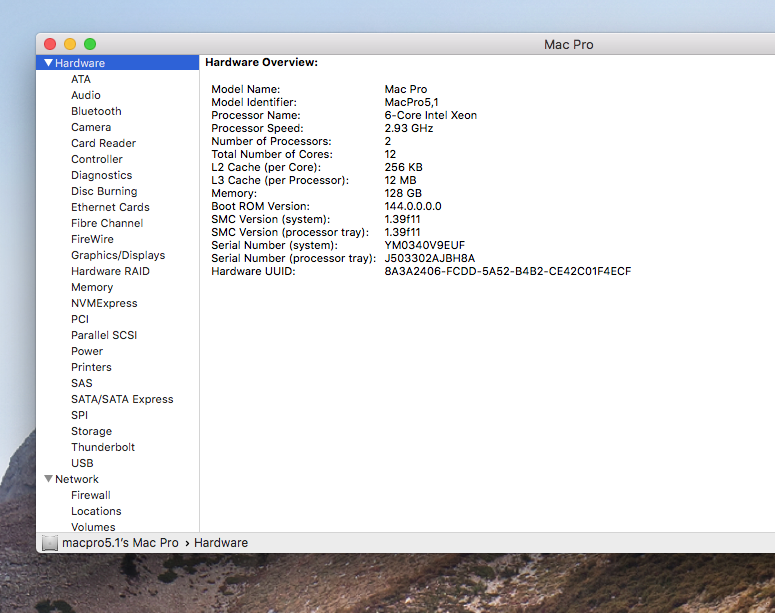Click the SMC Version (system) label
Viewport: 775px width, 613px height.
pyautogui.click(x=271, y=219)
